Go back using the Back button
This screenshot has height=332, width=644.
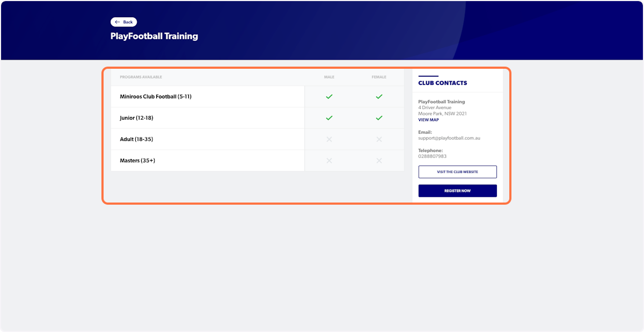[x=123, y=22]
